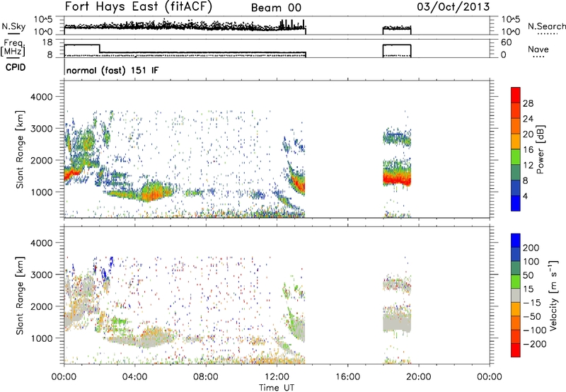Click the 'Power [dB]' color bar label
Viewport: 566px width, 392px height.
[x=541, y=149]
